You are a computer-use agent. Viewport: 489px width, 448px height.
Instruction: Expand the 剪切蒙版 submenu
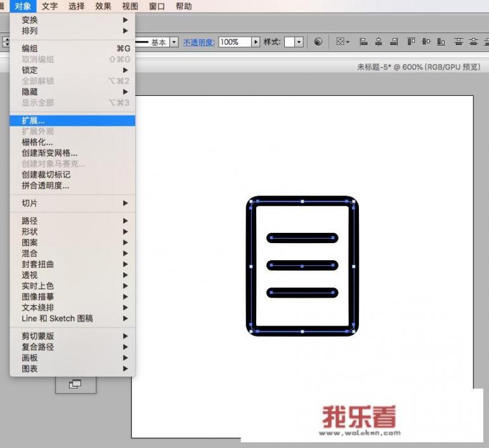[x=72, y=336]
